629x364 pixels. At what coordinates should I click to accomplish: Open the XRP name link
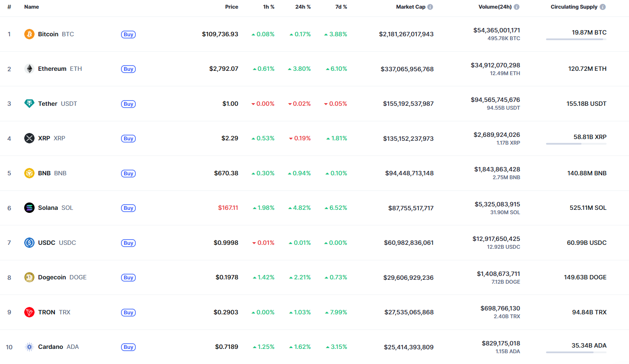(51, 138)
